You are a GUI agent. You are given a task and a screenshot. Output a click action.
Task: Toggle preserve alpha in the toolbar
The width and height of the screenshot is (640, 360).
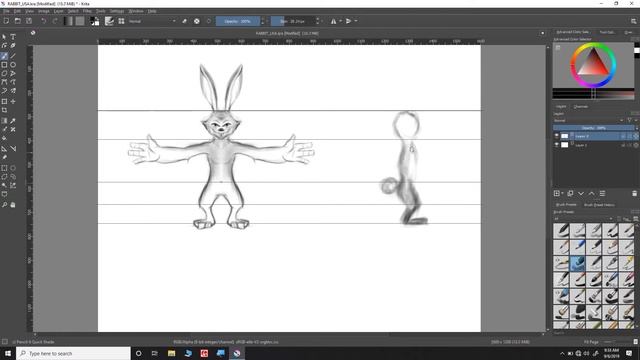(x=197, y=21)
